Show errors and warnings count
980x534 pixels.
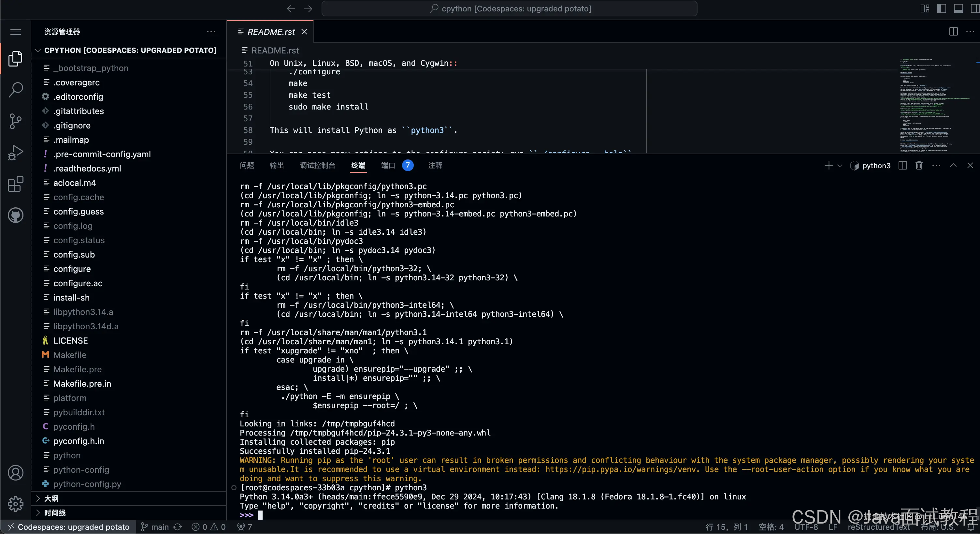209,527
